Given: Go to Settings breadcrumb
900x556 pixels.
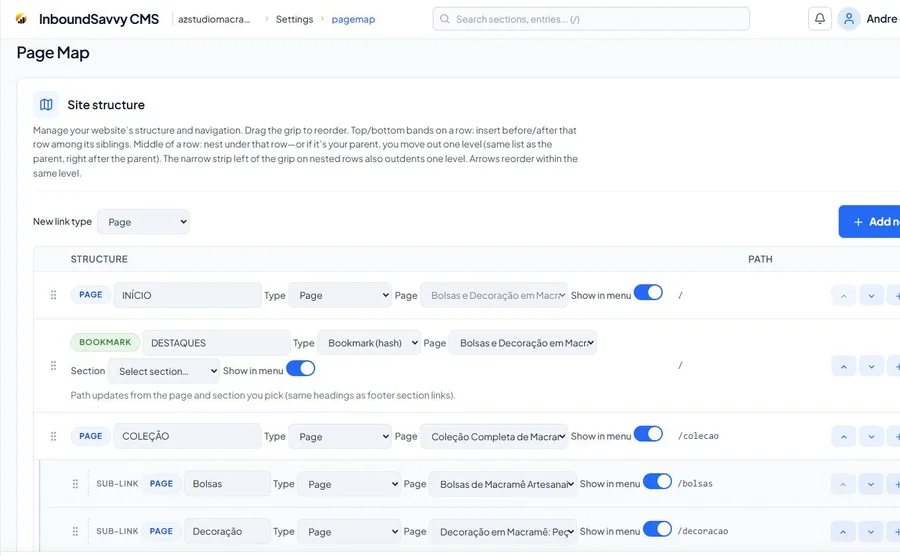Looking at the screenshot, I should (294, 19).
